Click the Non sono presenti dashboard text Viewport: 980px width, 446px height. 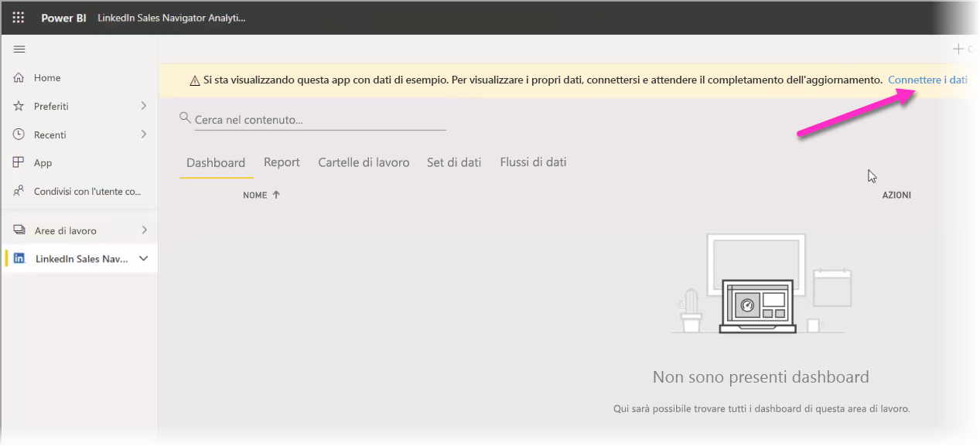pyautogui.click(x=761, y=377)
